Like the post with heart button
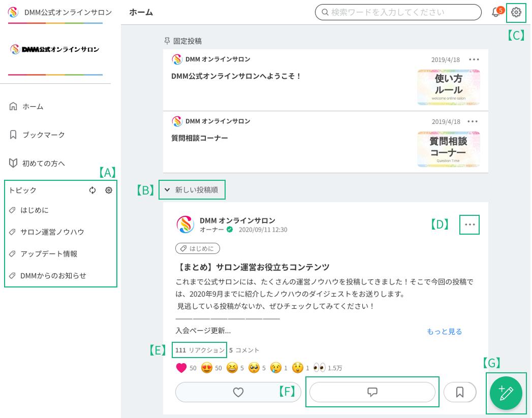Screen dimensions: 532x418 point(238,392)
